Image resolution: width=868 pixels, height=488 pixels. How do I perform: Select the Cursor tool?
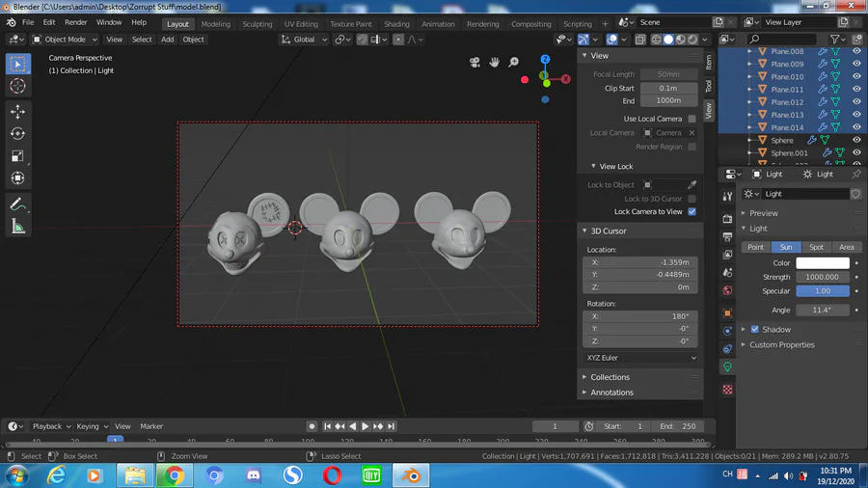(17, 86)
